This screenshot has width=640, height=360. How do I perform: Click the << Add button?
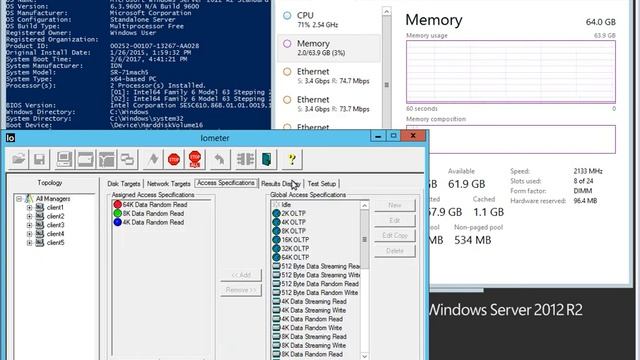(241, 275)
